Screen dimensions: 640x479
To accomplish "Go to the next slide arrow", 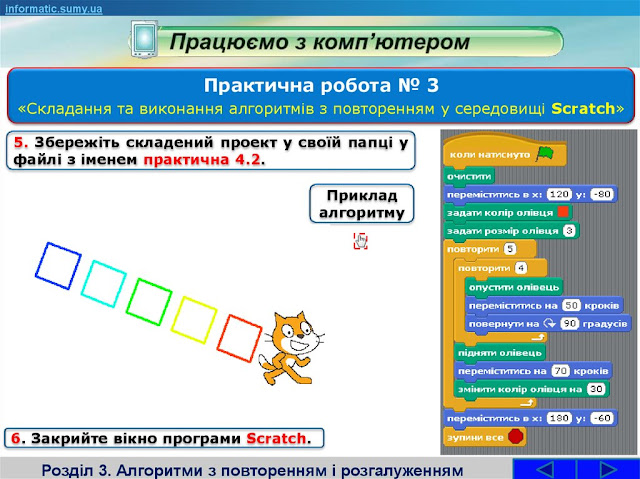I will click(608, 469).
